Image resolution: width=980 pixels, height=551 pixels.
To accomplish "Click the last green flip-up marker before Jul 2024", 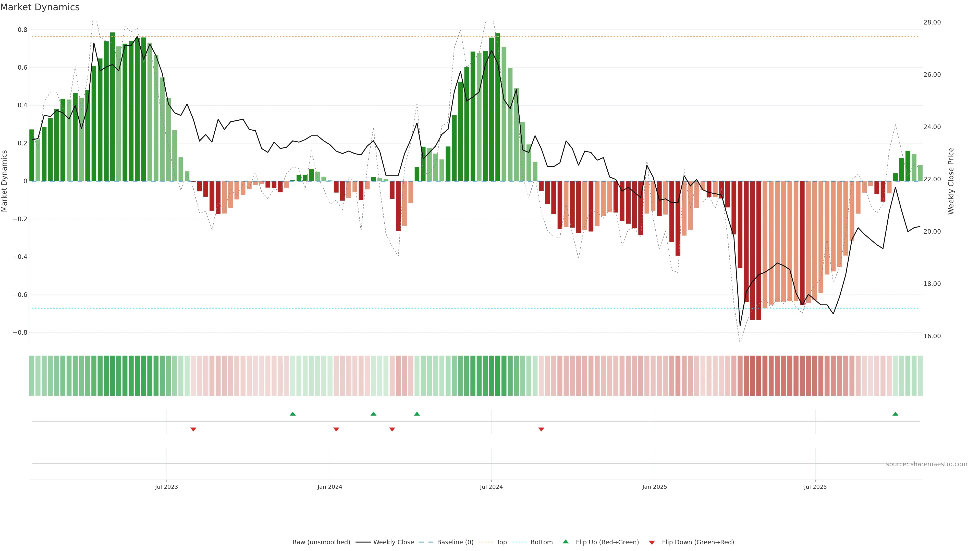I will click(x=417, y=414).
